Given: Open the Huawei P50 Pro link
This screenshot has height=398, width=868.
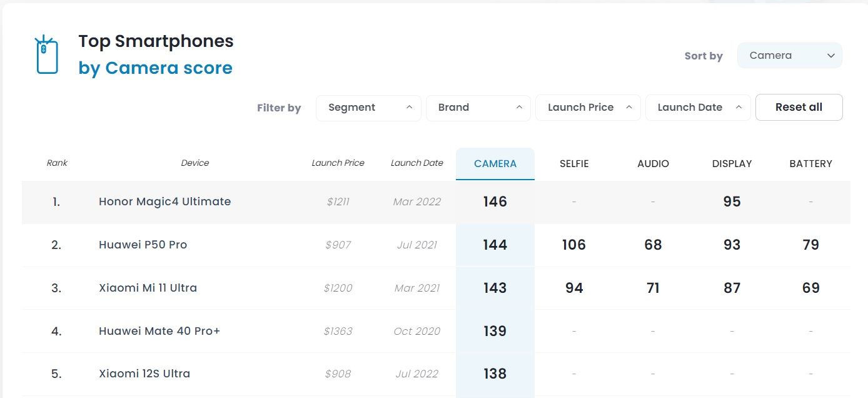Looking at the screenshot, I should 143,245.
